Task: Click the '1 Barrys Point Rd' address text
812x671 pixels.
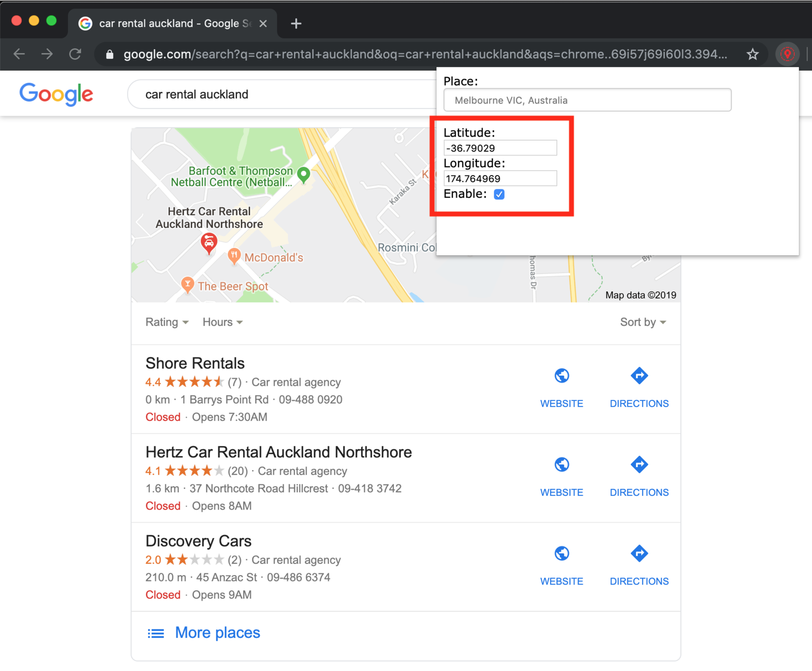Action: (x=224, y=400)
